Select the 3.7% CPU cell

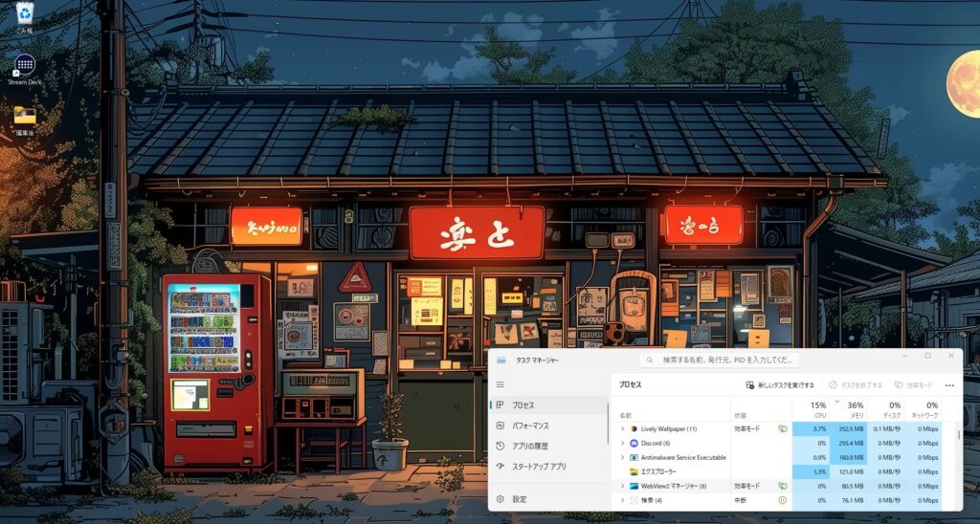point(811,429)
